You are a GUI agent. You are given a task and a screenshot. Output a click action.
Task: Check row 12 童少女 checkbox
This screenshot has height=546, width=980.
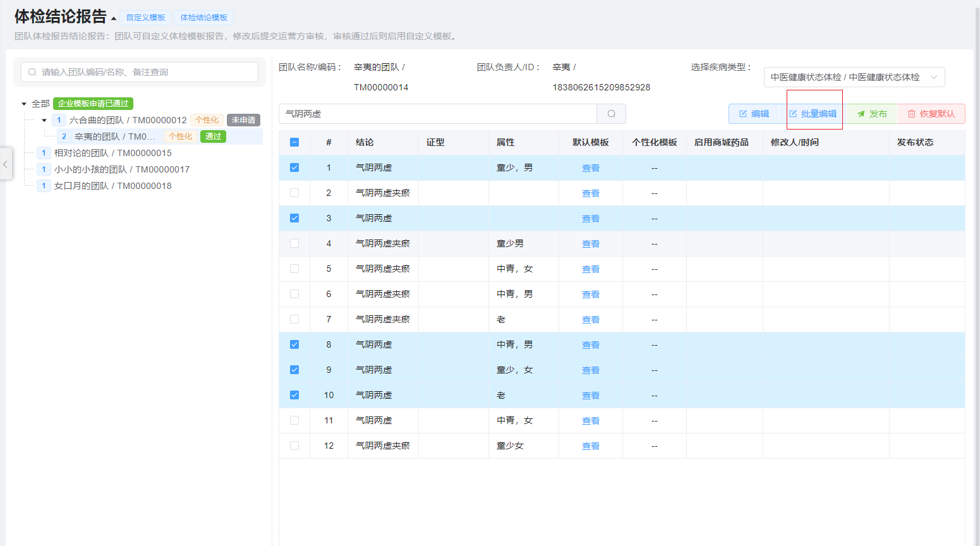294,446
